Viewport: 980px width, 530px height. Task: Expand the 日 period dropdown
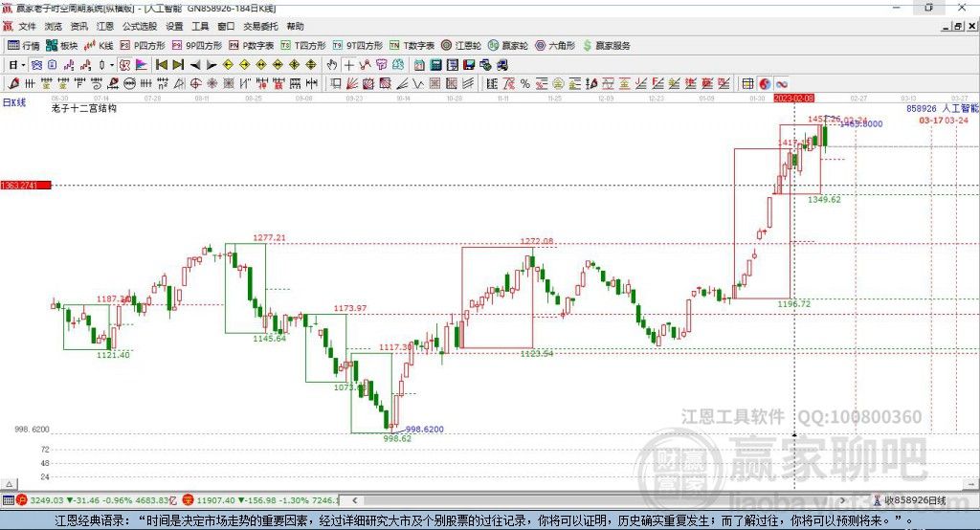point(15,64)
